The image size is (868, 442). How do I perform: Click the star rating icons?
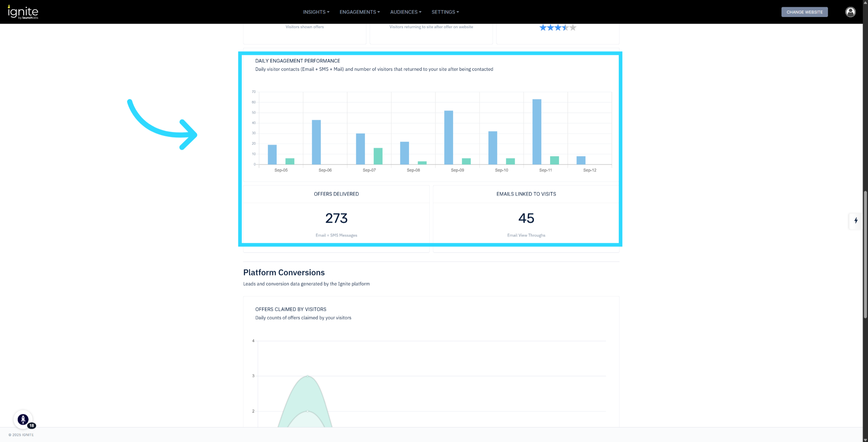pyautogui.click(x=557, y=28)
